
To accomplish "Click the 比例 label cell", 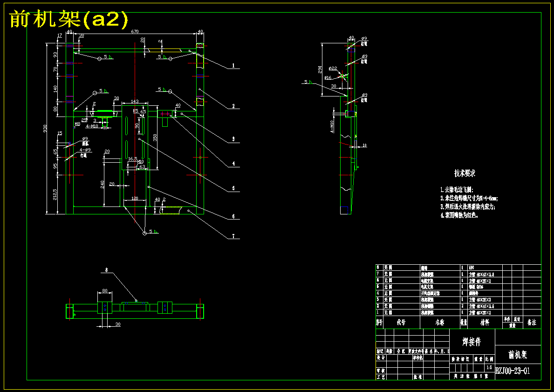I will pyautogui.click(x=489, y=359).
